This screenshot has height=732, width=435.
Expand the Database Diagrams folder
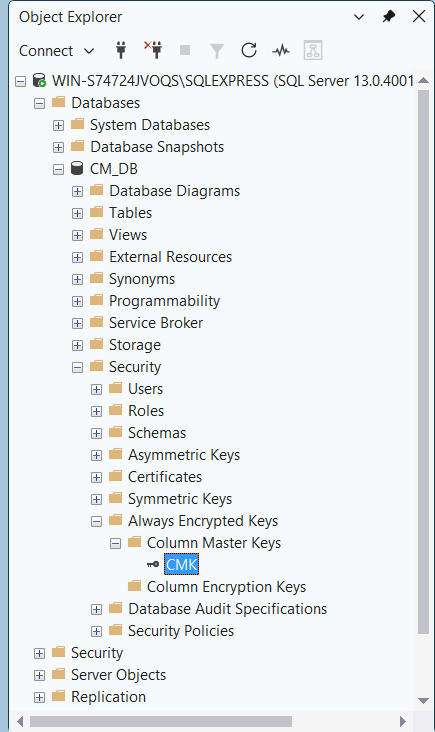[77, 191]
